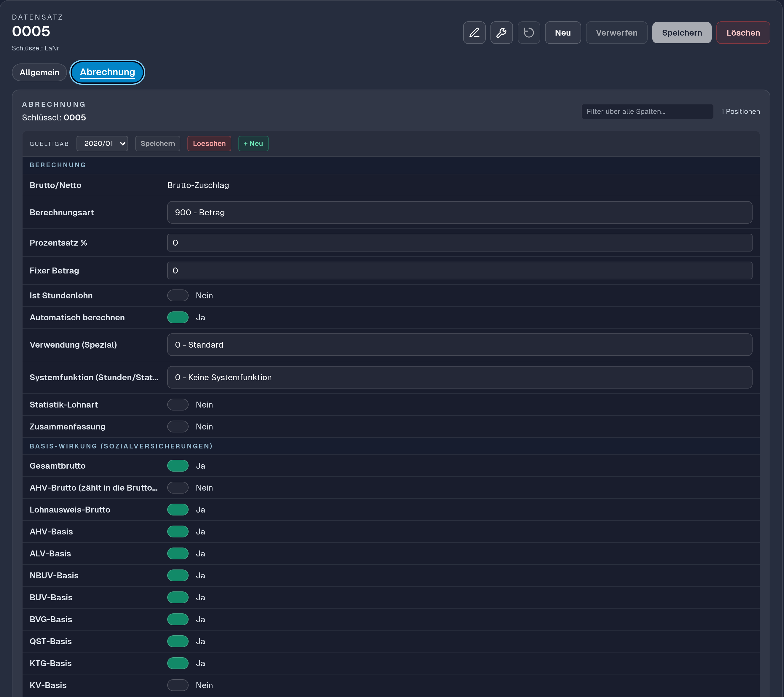Click the Fixer Betrag input field
This screenshot has height=697, width=784.
tap(460, 270)
